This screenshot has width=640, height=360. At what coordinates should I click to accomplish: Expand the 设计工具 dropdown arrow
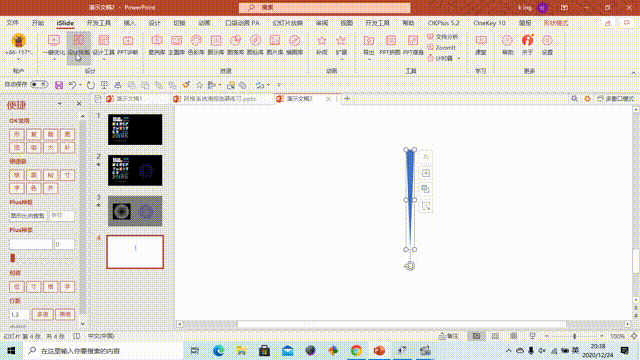pos(104,59)
